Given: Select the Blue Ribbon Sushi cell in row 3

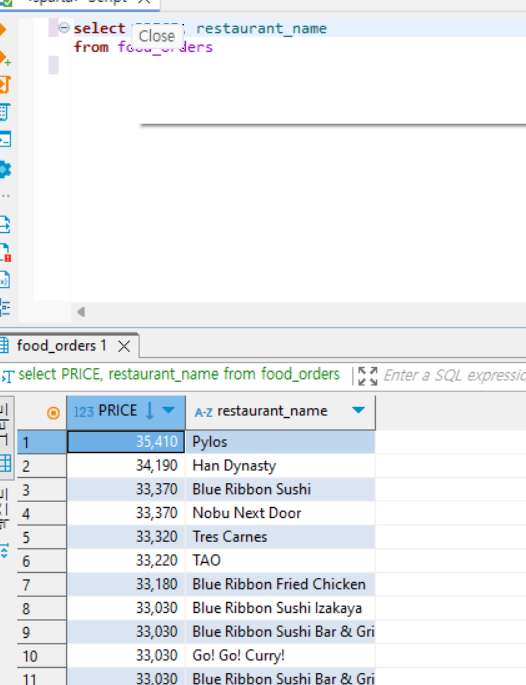Looking at the screenshot, I should click(280, 489).
